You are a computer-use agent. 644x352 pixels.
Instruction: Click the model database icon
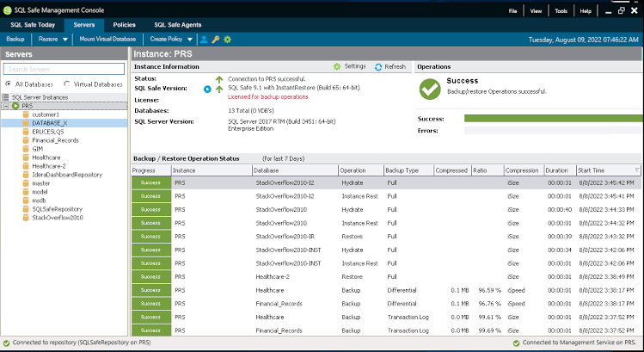click(x=26, y=192)
